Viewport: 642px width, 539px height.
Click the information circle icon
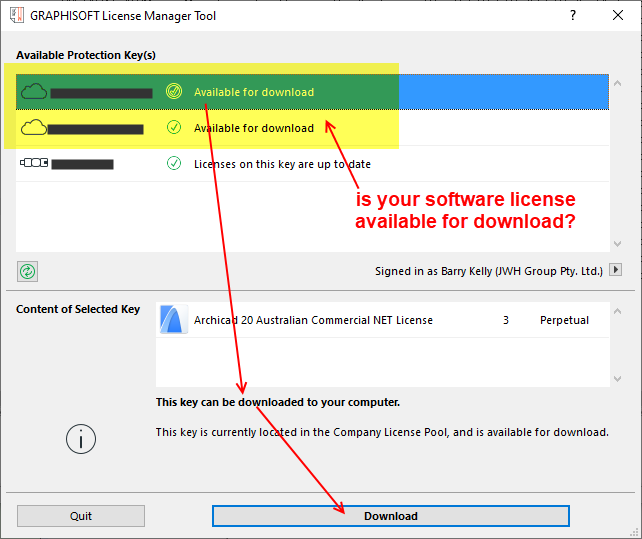tap(81, 439)
